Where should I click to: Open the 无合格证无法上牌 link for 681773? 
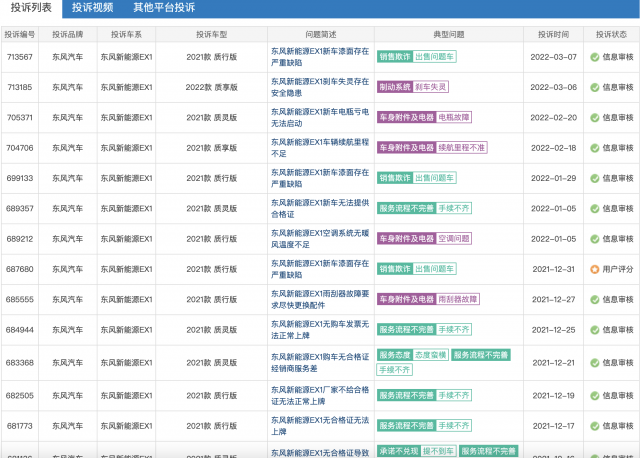(320, 426)
